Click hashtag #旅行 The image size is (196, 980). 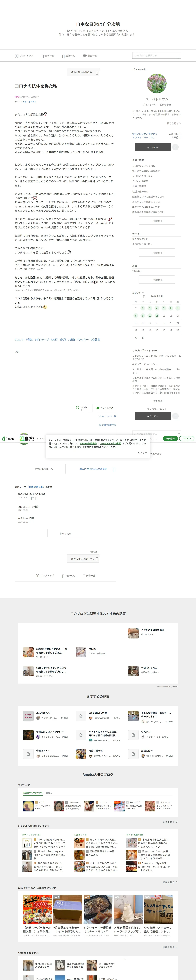(x=54, y=339)
